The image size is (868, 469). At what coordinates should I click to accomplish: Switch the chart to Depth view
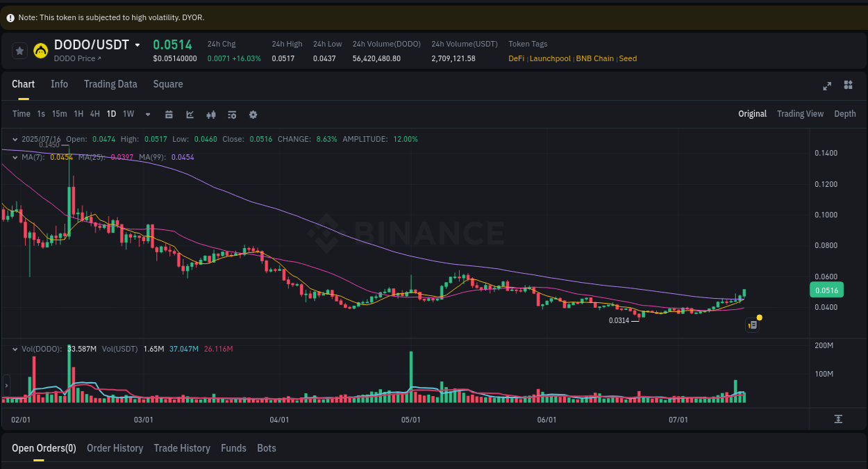845,113
